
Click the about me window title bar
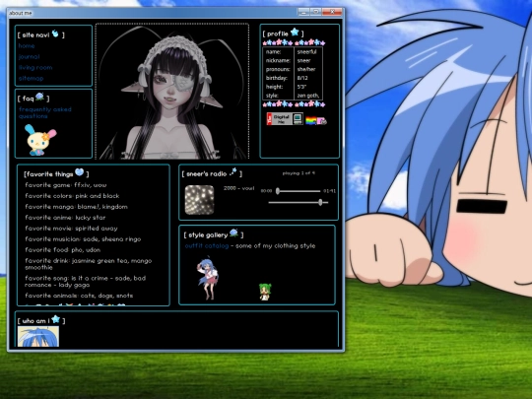click(x=153, y=13)
